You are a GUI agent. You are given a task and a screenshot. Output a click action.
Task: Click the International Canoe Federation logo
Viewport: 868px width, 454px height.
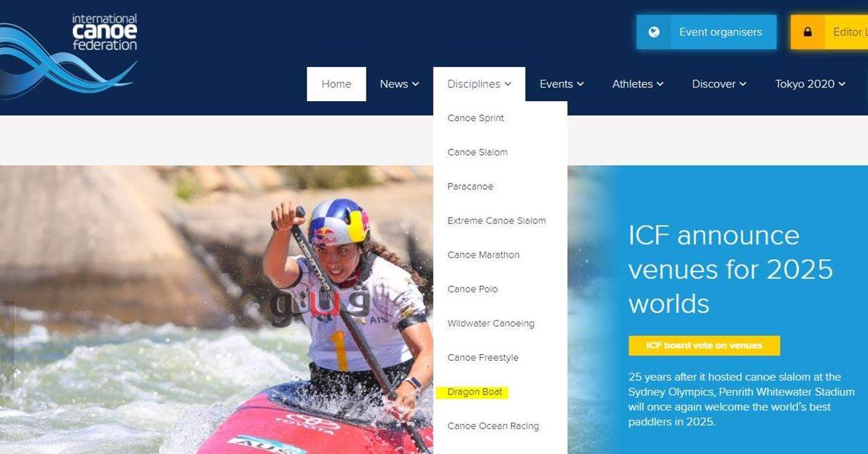[68, 55]
